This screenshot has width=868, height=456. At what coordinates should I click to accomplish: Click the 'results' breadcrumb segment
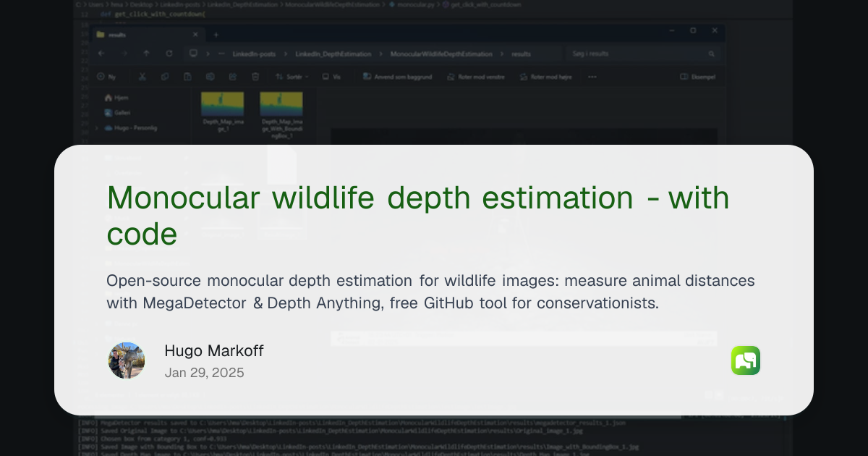click(x=521, y=54)
